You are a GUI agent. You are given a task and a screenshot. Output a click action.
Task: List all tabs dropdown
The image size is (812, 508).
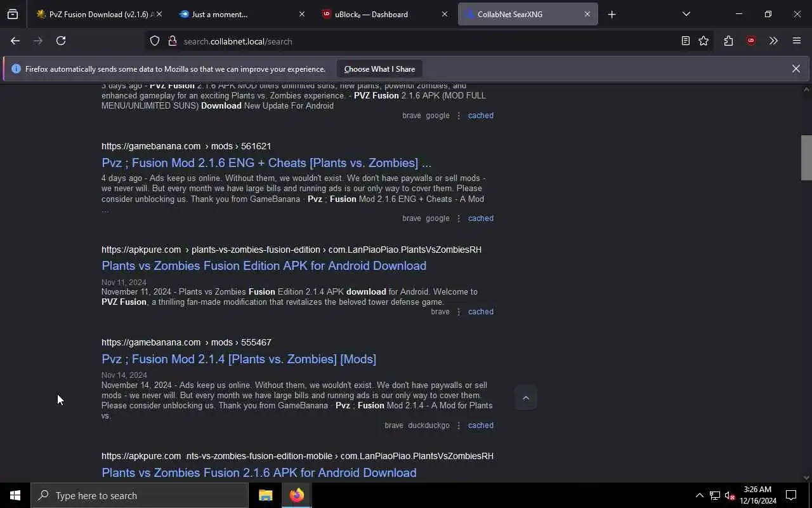tap(686, 14)
